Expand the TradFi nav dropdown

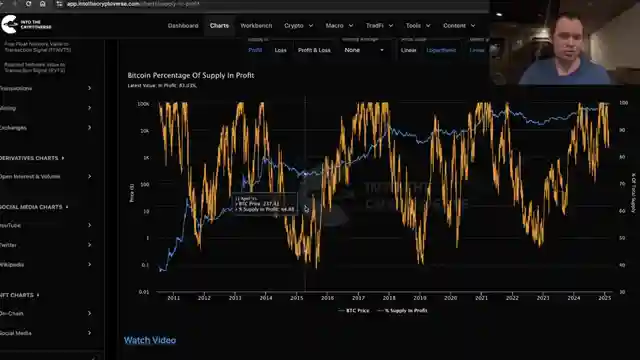[379, 25]
